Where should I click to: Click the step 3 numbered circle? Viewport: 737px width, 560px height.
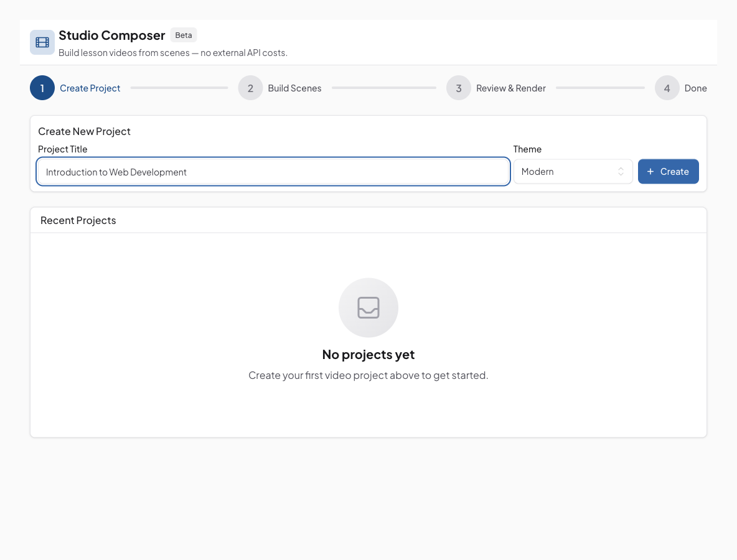[x=459, y=88]
